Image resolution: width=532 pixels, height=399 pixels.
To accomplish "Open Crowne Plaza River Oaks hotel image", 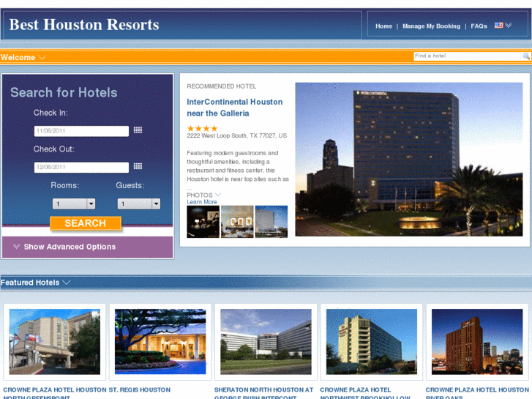I will click(477, 342).
